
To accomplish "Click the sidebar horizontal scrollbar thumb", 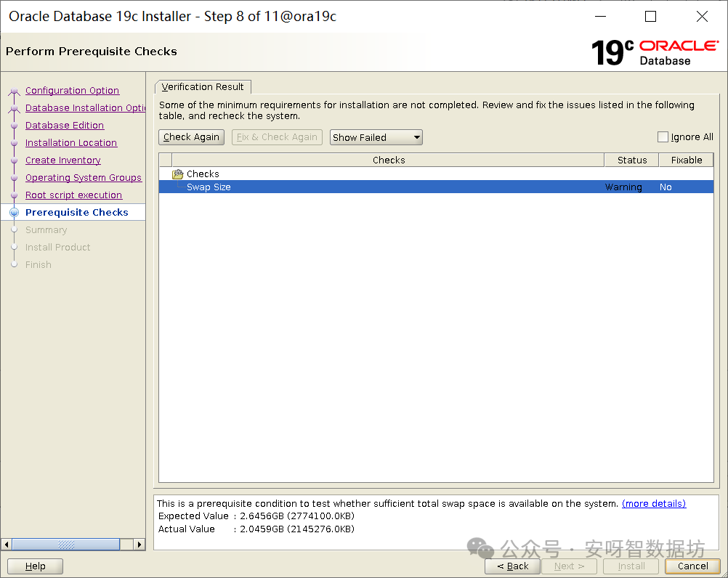I will click(x=66, y=544).
